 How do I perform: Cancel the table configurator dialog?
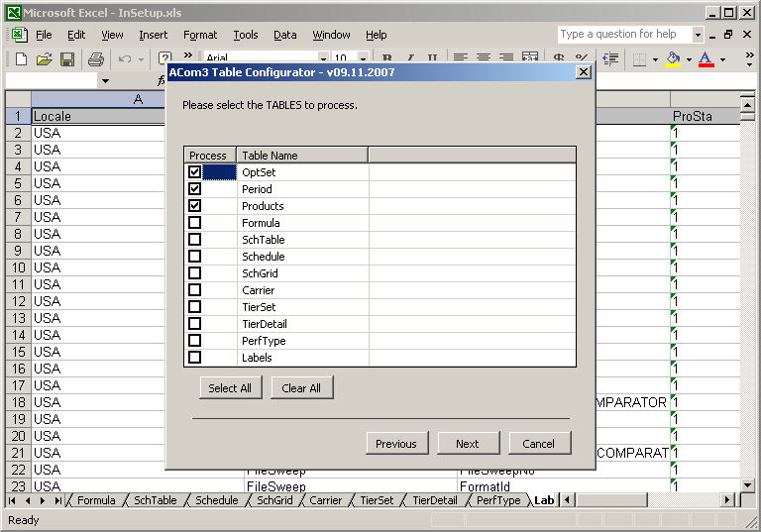click(539, 443)
